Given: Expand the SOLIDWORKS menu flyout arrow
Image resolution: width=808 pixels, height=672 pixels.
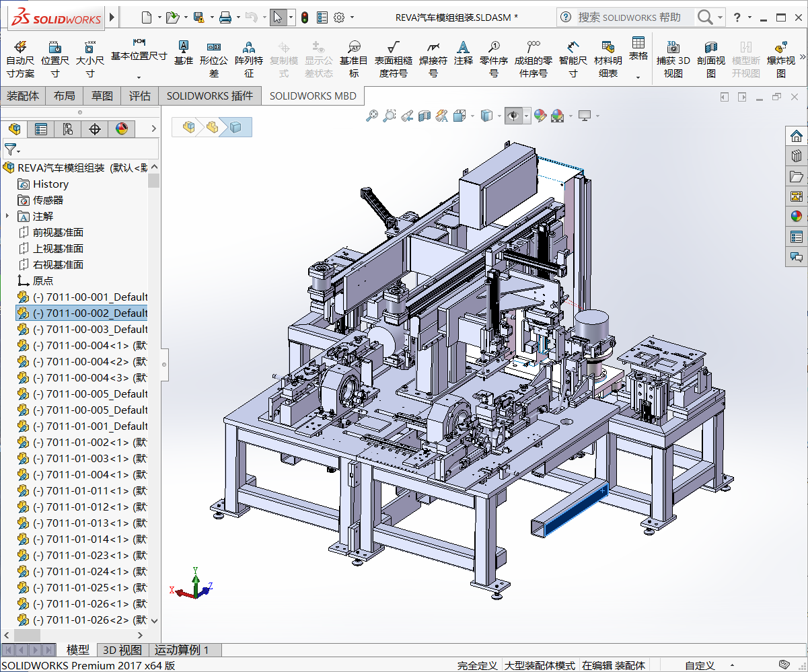Looking at the screenshot, I should click(x=112, y=17).
